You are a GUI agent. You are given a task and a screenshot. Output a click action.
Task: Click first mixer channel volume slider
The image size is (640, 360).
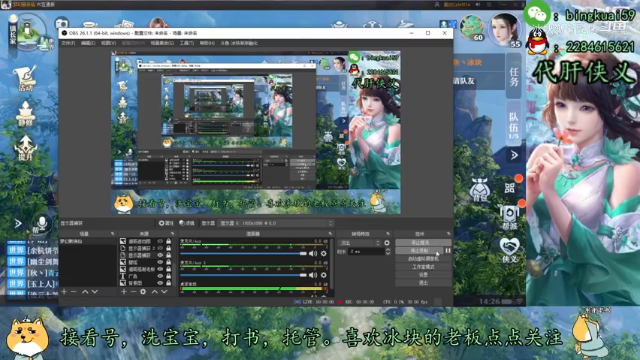(x=243, y=253)
